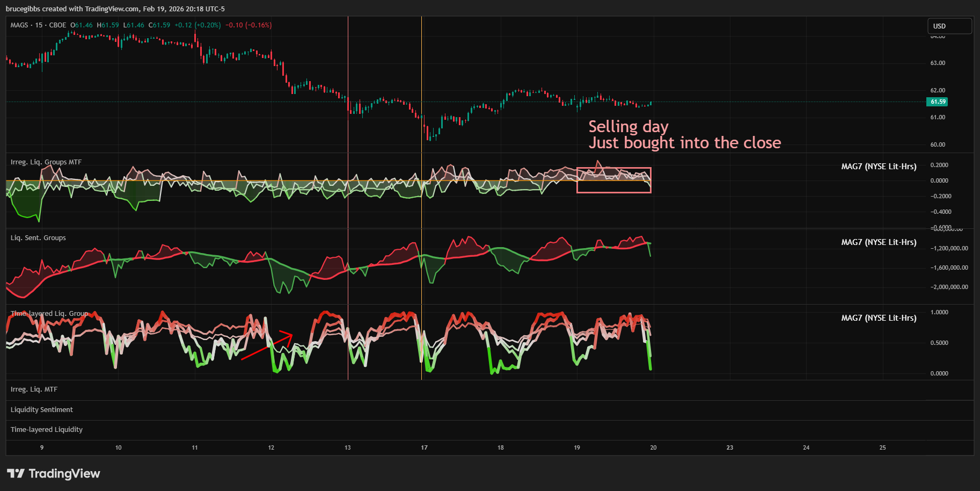Expand the collapsed Liquidity Sentiment pane
980x491 pixels.
[x=41, y=410]
